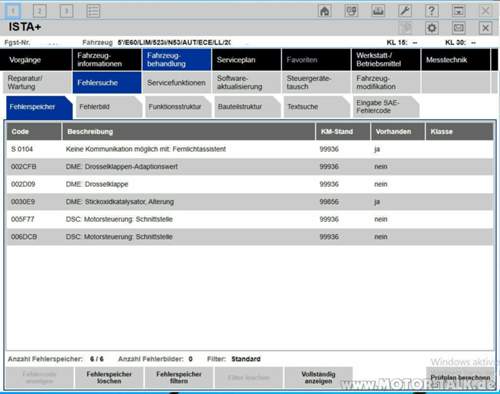Open the Vorgänge menu
500x394 pixels.
pyautogui.click(x=36, y=60)
